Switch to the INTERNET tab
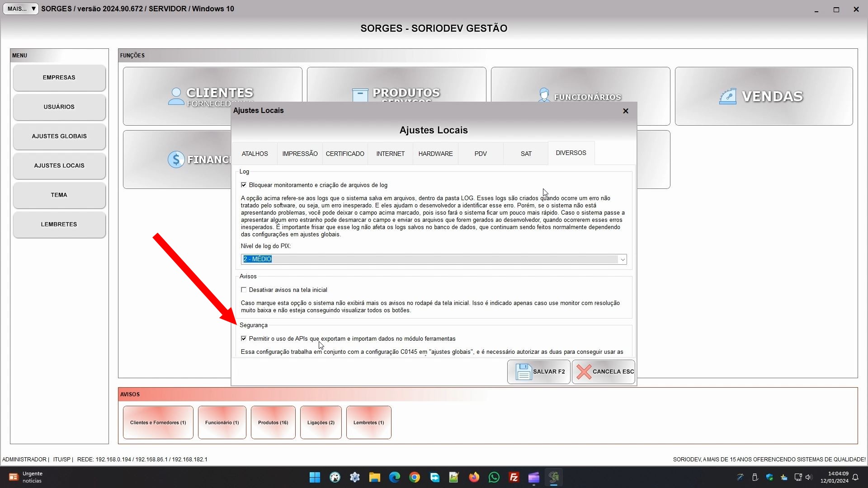 [390, 154]
